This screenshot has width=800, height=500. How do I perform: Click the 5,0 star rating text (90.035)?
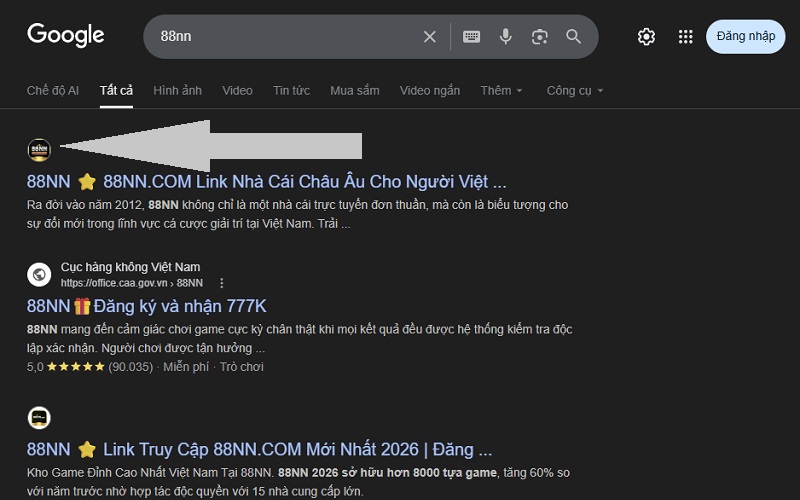(x=90, y=367)
